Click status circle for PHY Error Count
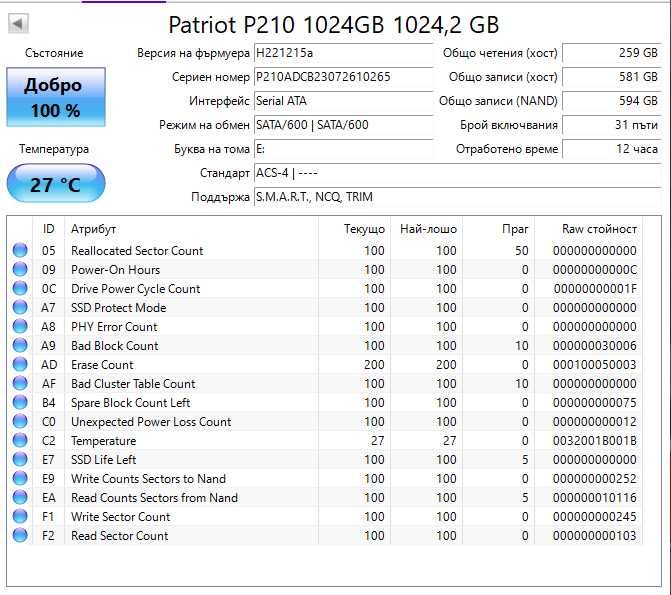Image resolution: width=671 pixels, height=595 pixels. 20,327
